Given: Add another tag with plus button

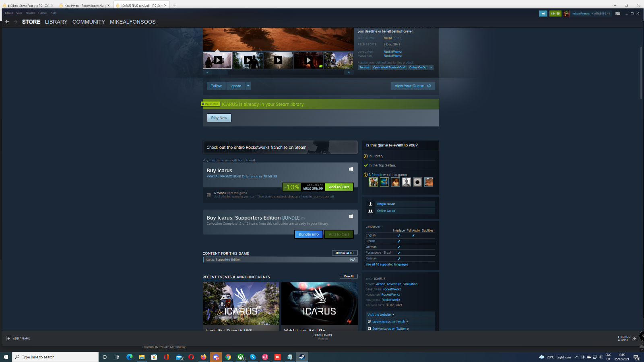Looking at the screenshot, I should [x=431, y=68].
